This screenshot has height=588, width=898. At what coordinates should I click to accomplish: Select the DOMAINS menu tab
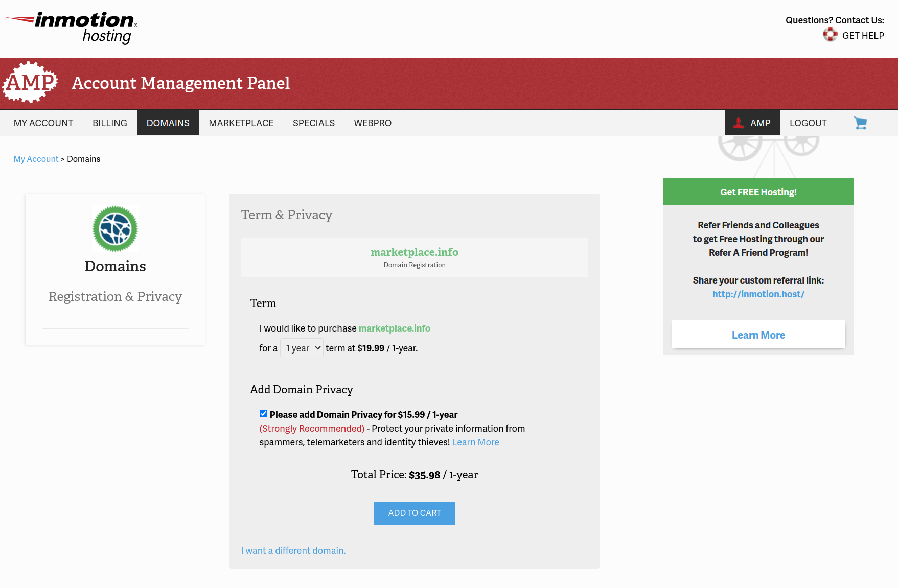(x=168, y=123)
